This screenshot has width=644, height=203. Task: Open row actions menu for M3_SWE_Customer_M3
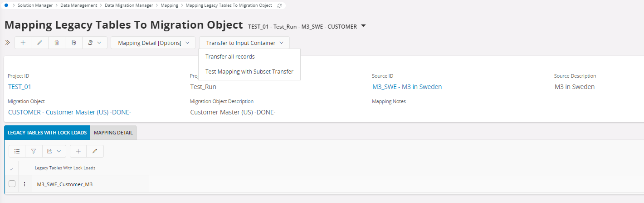coord(24,184)
